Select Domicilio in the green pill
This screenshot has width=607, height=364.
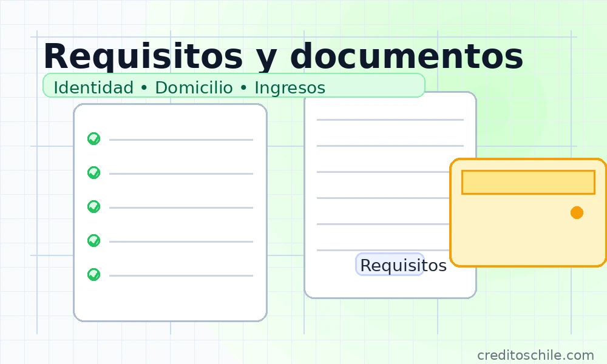tap(194, 88)
